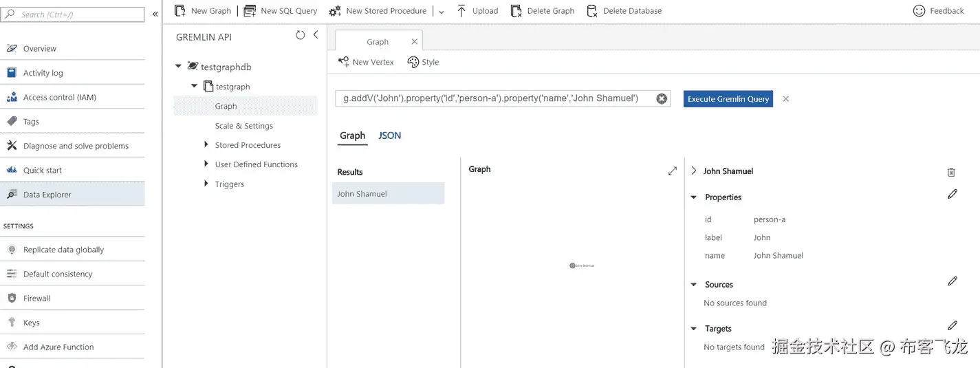The image size is (980, 368).
Task: Expand the graph view to full size
Action: coord(673,171)
